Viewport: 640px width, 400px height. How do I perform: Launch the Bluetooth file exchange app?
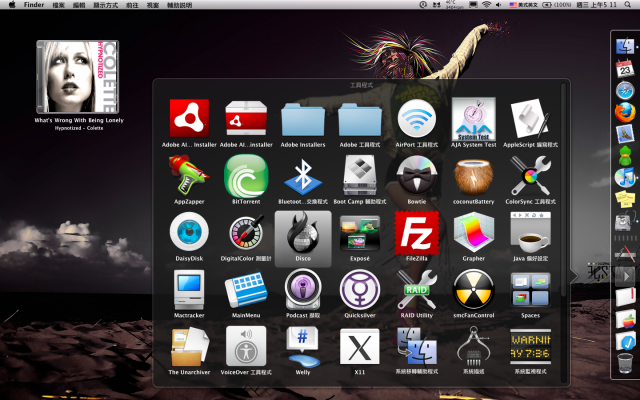click(303, 176)
